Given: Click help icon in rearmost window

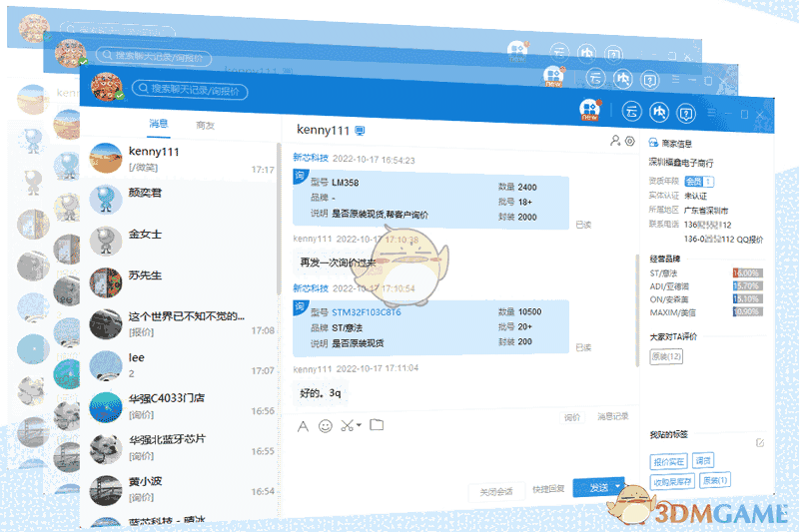Looking at the screenshot, I should [x=613, y=54].
